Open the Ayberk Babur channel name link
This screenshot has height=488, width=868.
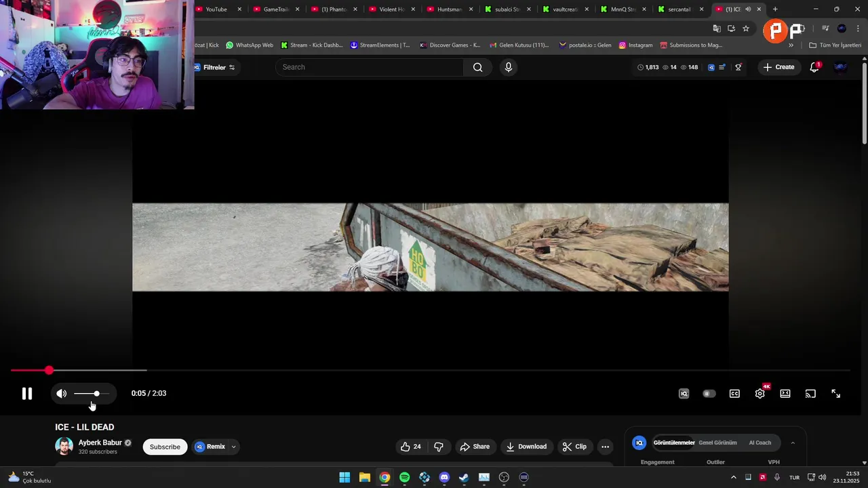(100, 443)
